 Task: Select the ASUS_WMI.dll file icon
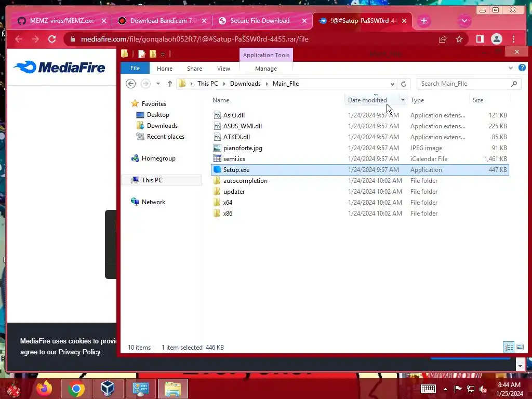(x=217, y=126)
